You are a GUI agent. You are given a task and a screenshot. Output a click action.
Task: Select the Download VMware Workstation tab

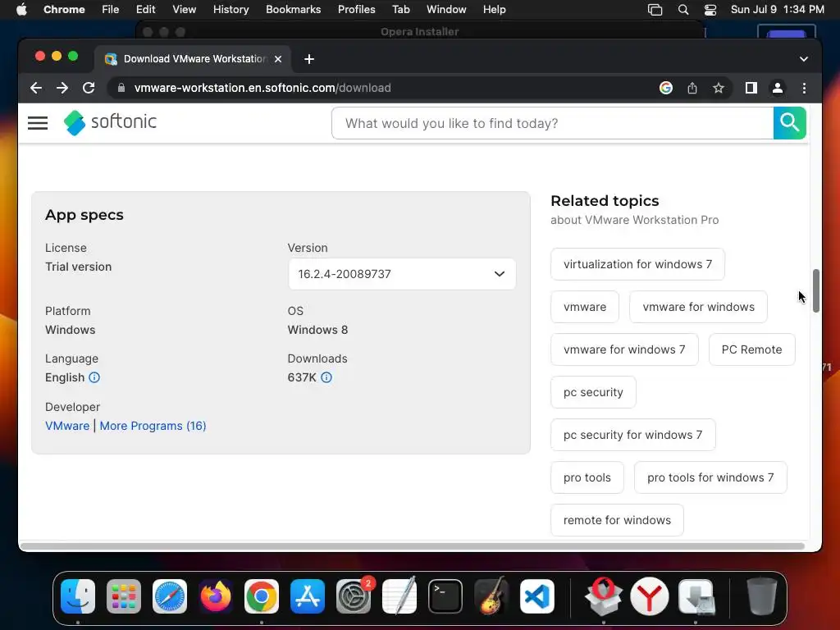[194, 59]
